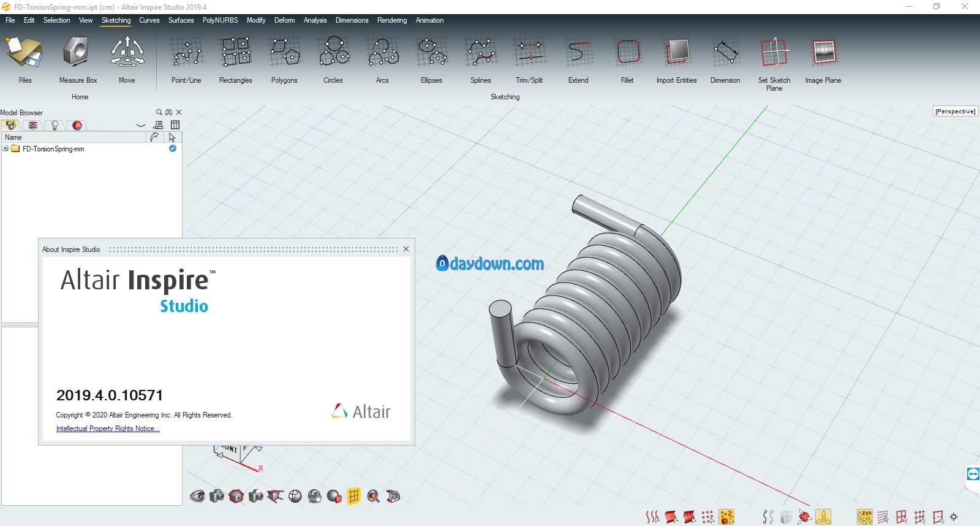Select the Splines sketch tool
Screen dimensions: 980x526
click(481, 60)
